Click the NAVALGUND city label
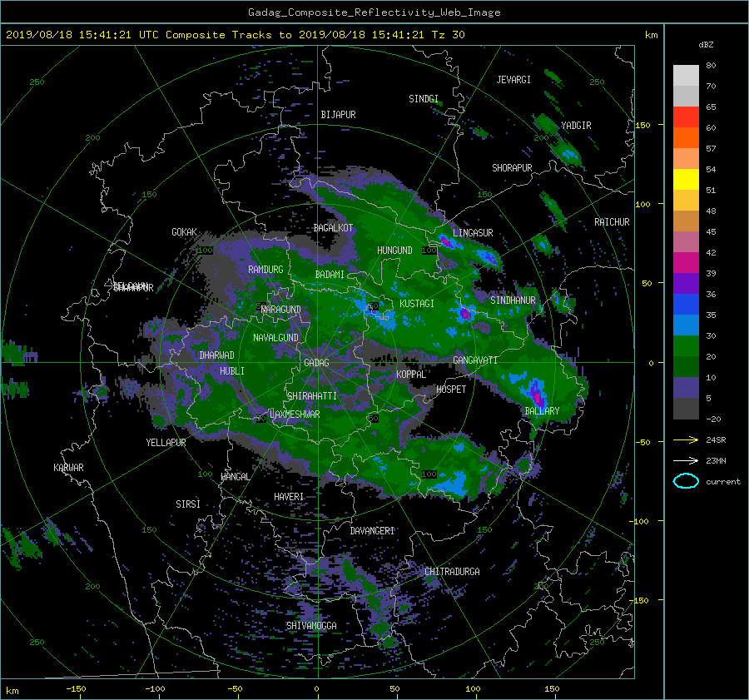The image size is (749, 700). click(x=275, y=338)
